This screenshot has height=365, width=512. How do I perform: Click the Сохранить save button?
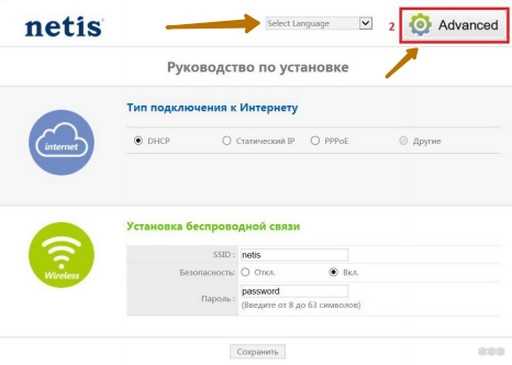pyautogui.click(x=257, y=352)
